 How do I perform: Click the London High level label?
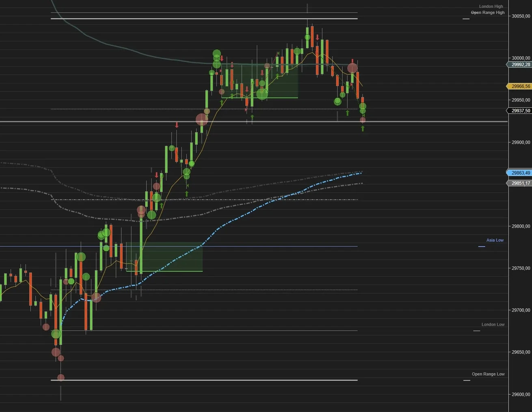click(x=491, y=7)
